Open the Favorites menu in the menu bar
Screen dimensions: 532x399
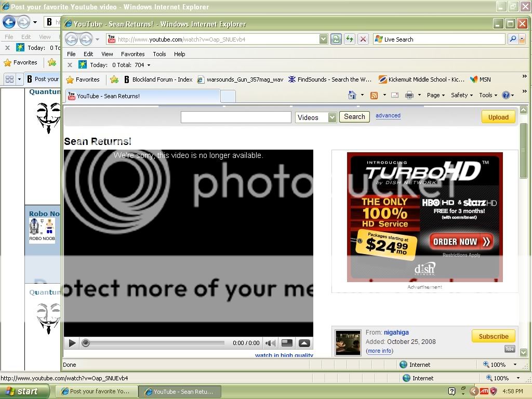click(132, 54)
